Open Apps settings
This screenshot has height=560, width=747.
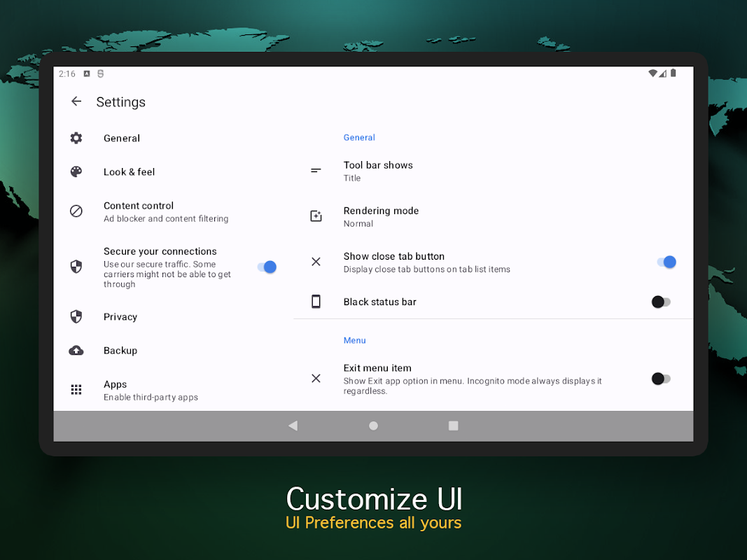[174, 390]
